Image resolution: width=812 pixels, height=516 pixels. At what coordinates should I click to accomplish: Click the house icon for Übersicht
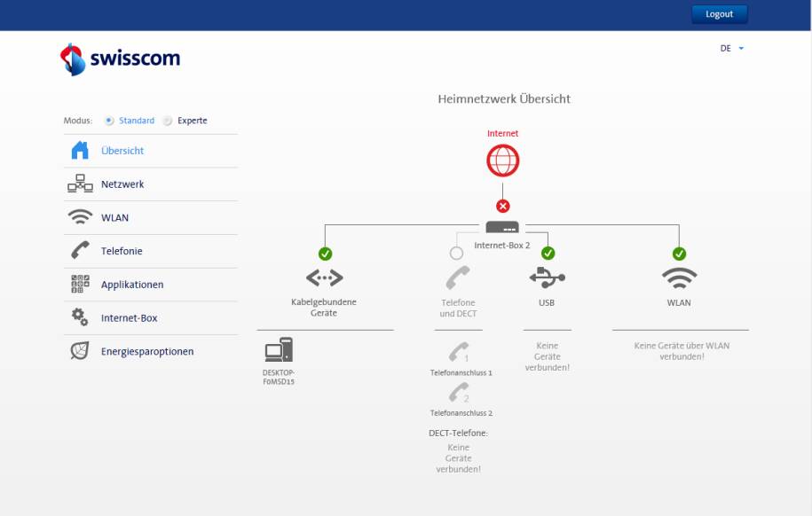click(80, 150)
